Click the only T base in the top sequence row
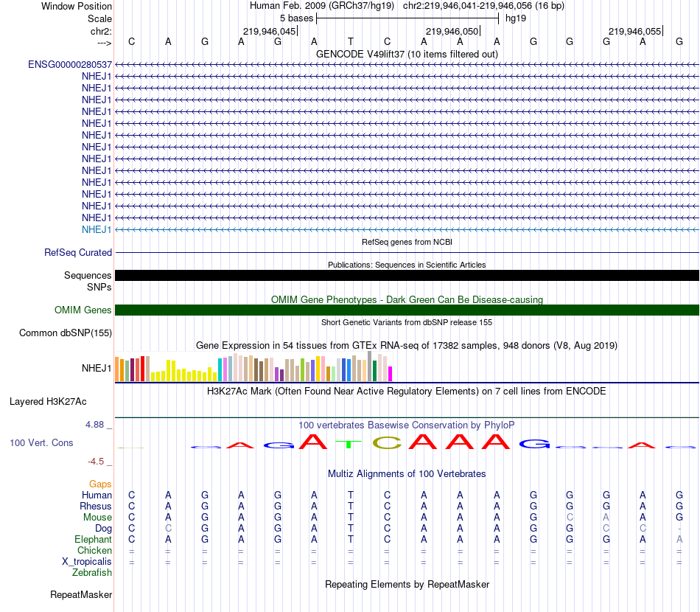The image size is (700, 612). pyautogui.click(x=351, y=41)
